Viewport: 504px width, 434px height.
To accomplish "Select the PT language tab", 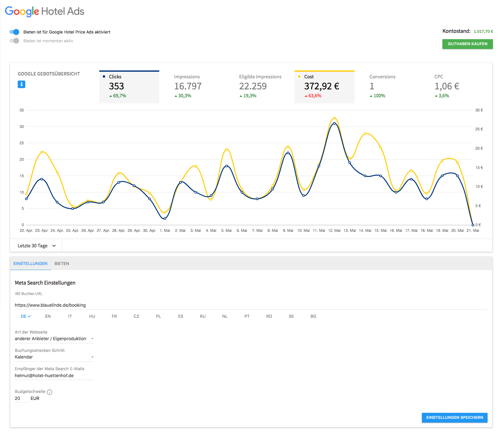I will click(x=247, y=316).
